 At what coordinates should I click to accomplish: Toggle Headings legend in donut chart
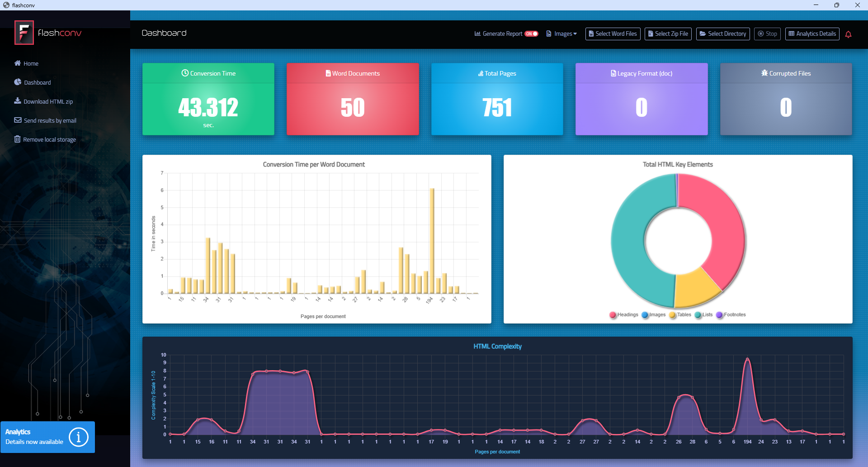click(x=624, y=315)
